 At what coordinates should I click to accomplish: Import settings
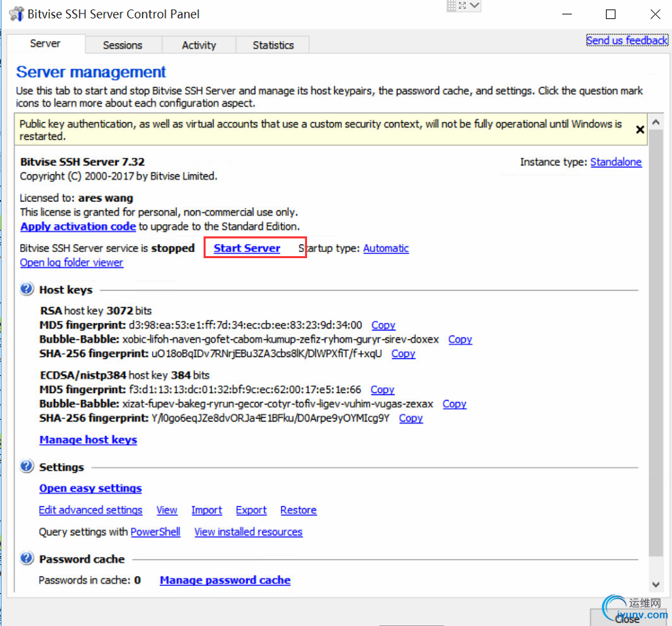206,510
